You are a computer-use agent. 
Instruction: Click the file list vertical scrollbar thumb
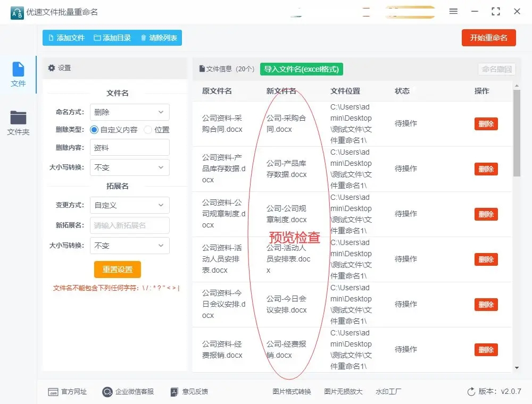[517, 133]
